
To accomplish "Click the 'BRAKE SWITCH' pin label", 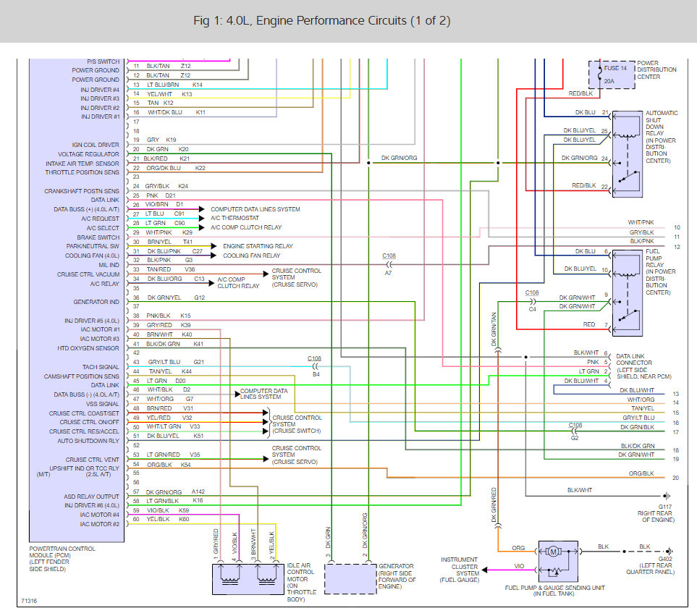I will (98, 237).
